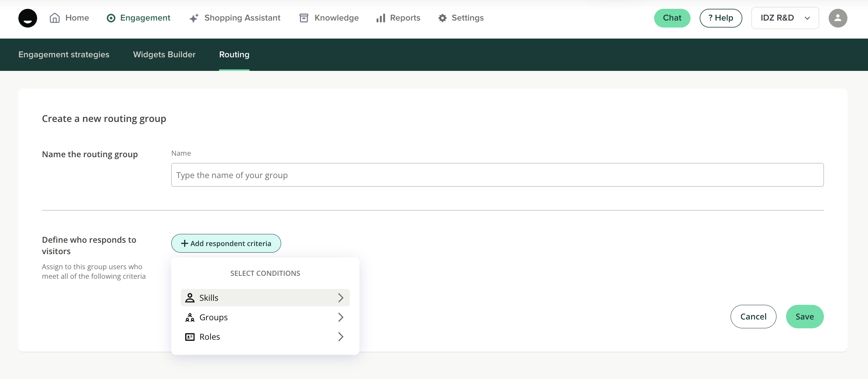Screen dimensions: 868x379
Task: Click the black smiley logo icon
Action: click(x=28, y=18)
